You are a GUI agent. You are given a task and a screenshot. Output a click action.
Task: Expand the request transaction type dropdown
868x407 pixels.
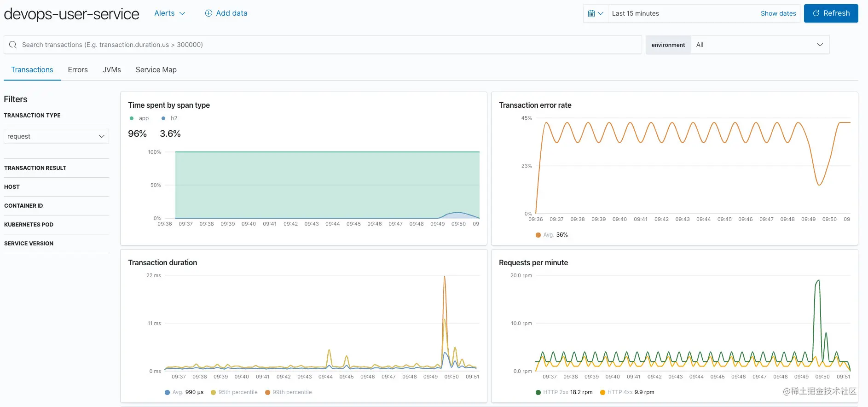point(56,136)
